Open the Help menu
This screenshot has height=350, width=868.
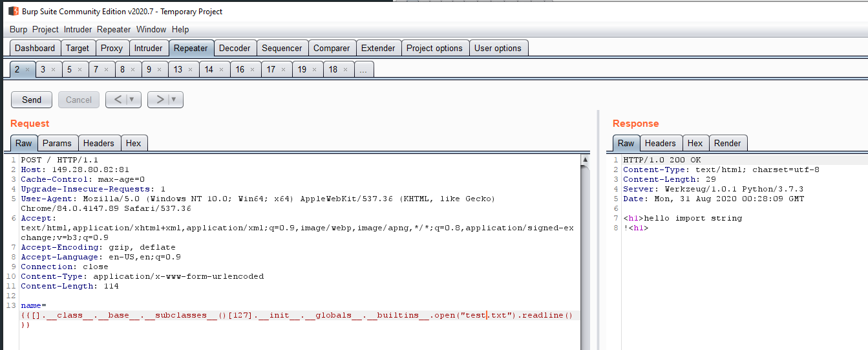coord(180,29)
